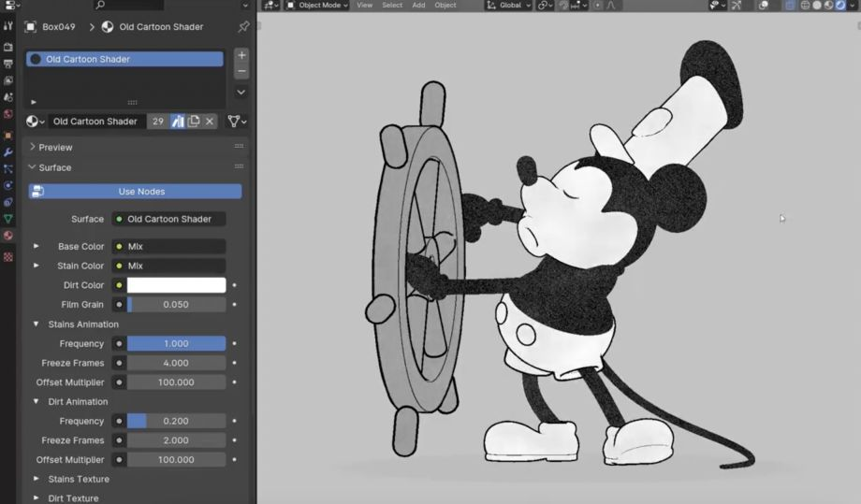This screenshot has width=861, height=504.
Task: Click the Stains Frequency 1.000 slider
Action: (176, 343)
